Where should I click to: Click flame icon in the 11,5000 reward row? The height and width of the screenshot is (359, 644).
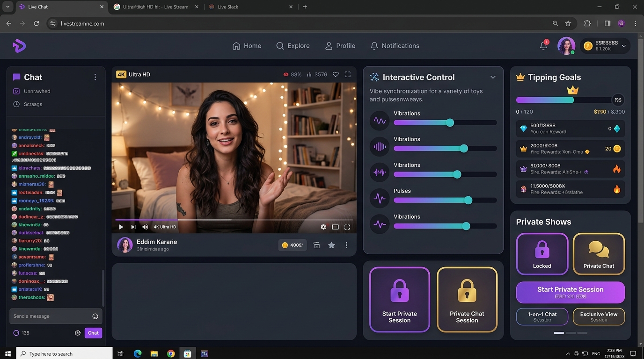click(617, 189)
